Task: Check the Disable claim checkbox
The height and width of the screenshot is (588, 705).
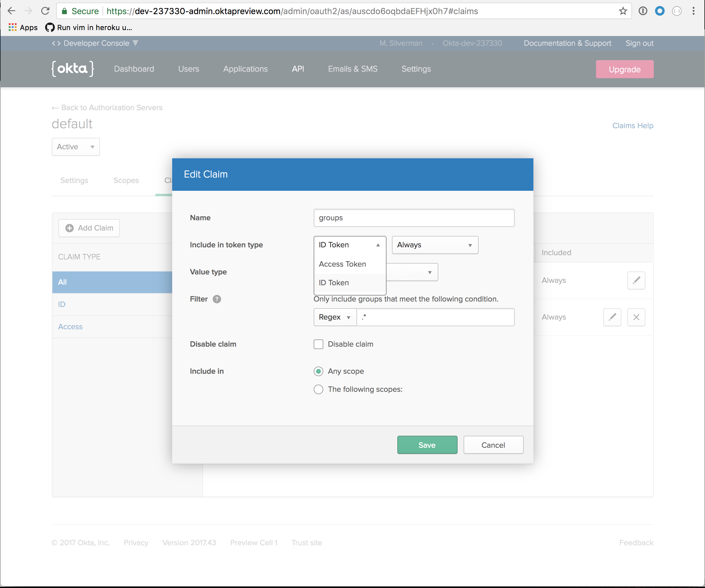Action: tap(318, 344)
